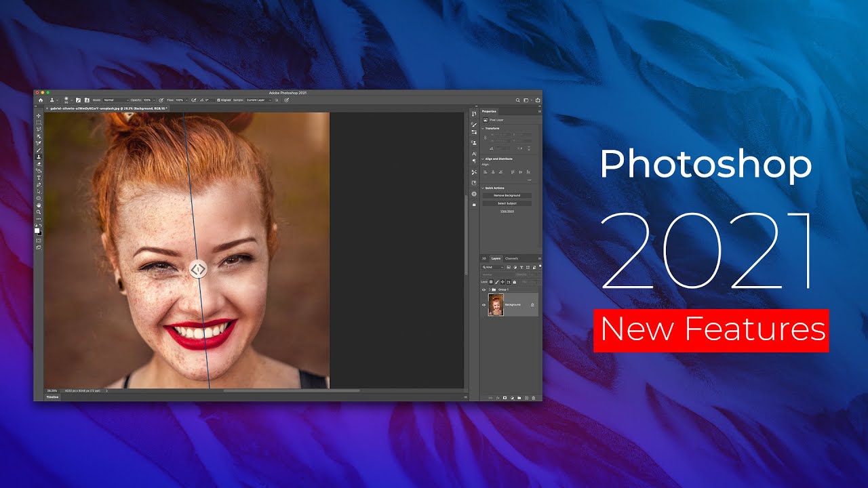The width and height of the screenshot is (868, 488).
Task: Select the Rectangular Marquee tool
Action: pyautogui.click(x=39, y=123)
